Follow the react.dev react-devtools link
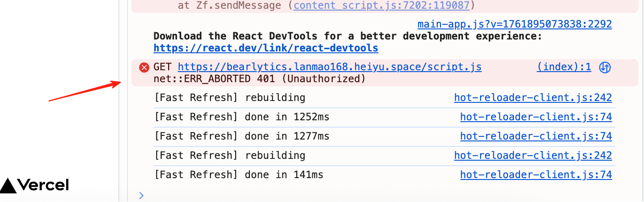 266,48
